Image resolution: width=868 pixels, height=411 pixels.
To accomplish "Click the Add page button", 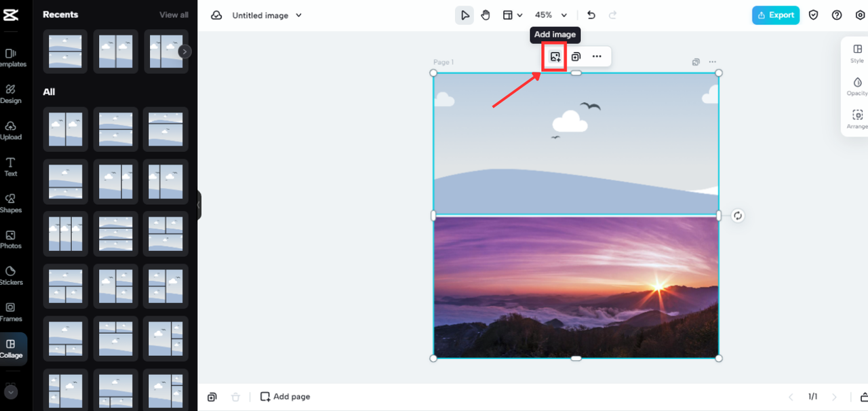I will coord(285,397).
